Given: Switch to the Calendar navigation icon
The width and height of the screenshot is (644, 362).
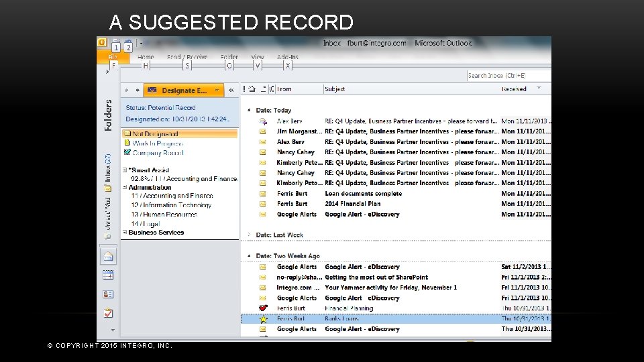Looking at the screenshot, I should (108, 275).
